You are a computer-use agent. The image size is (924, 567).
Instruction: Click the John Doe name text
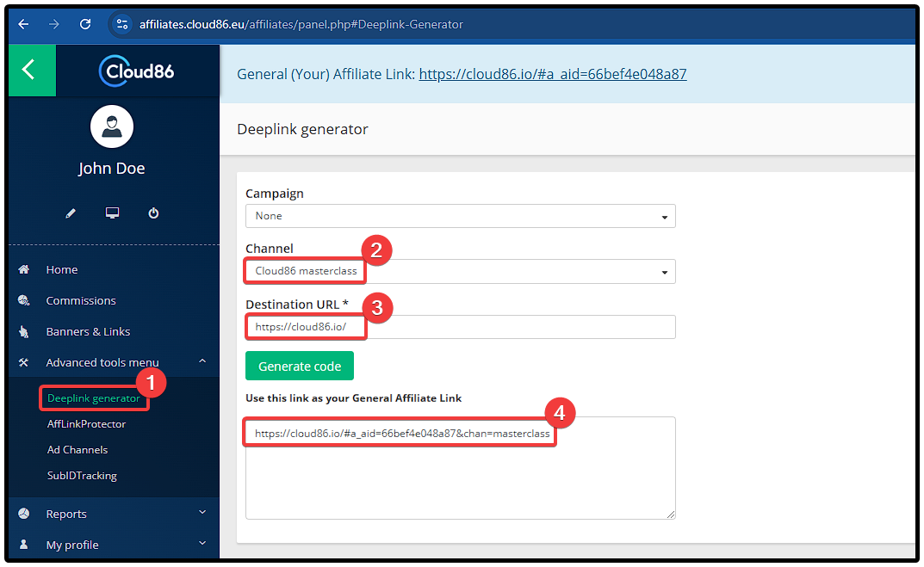111,169
